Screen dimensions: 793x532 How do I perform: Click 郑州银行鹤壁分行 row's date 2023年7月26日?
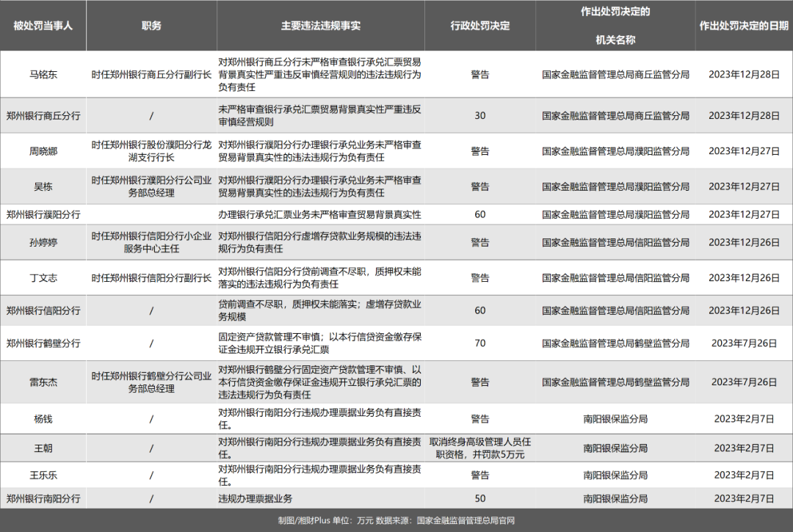[744, 343]
